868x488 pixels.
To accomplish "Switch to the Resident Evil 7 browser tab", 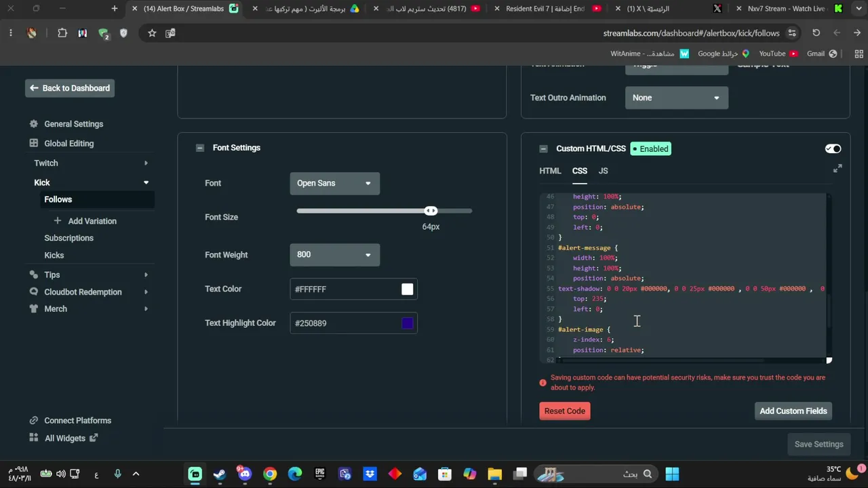I will 548,9.
